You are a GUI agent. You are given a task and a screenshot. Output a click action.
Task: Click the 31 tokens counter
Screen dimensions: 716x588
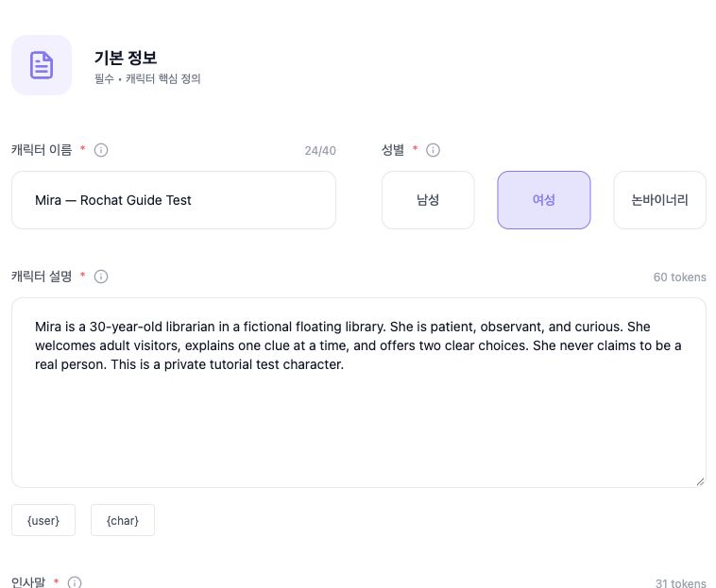coord(681,583)
